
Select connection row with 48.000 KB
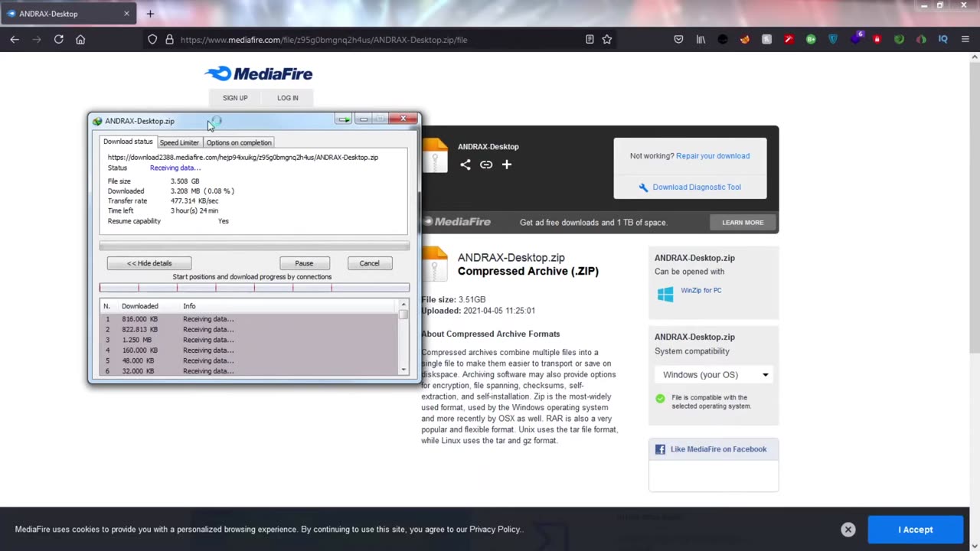[x=249, y=360]
